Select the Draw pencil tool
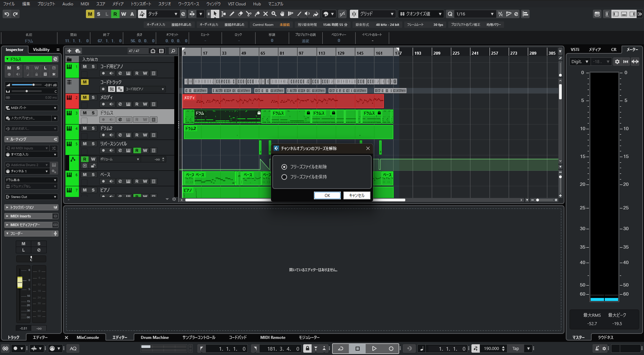 [x=232, y=14]
